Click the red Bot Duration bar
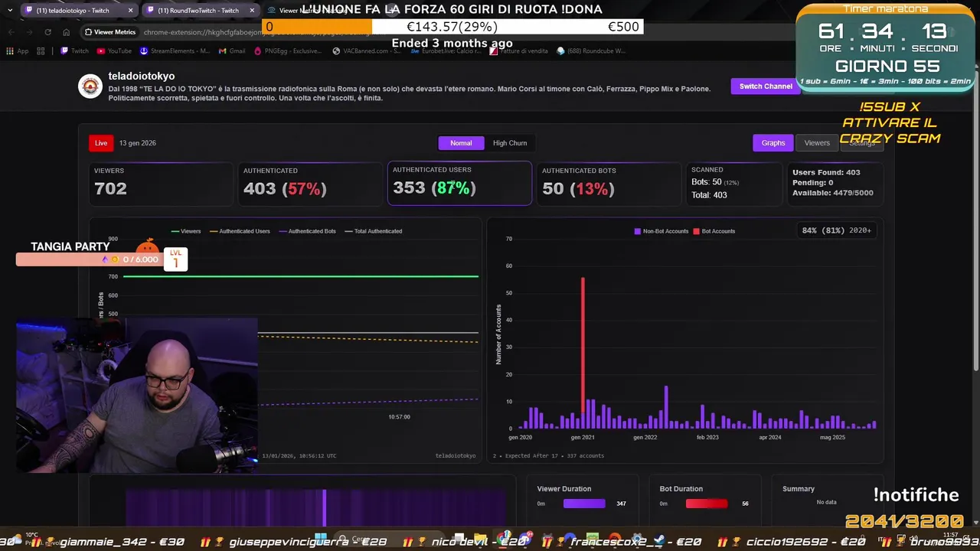The image size is (980, 551). pyautogui.click(x=707, y=504)
